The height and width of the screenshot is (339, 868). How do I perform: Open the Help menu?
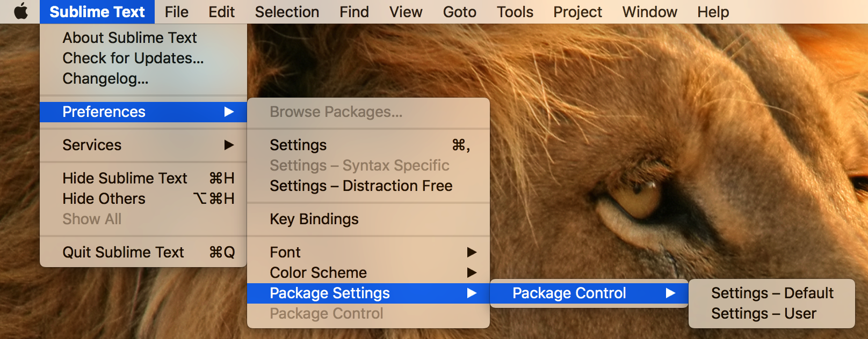[x=713, y=12]
